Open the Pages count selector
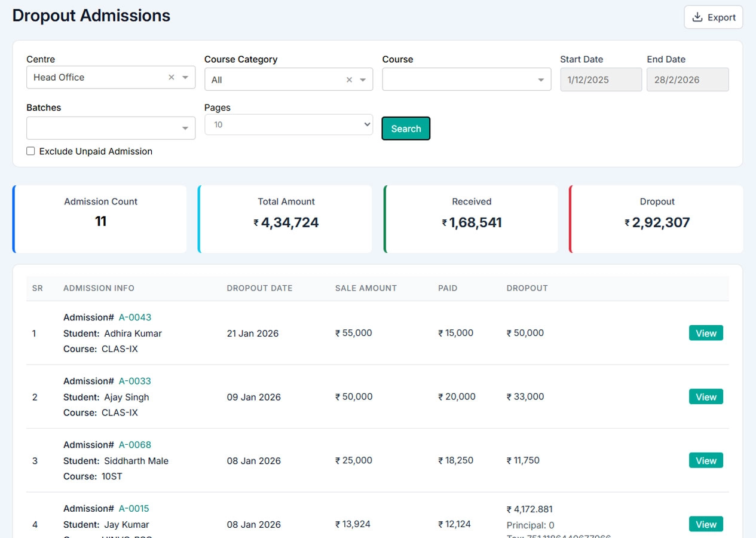Image resolution: width=756 pixels, height=538 pixels. click(289, 124)
